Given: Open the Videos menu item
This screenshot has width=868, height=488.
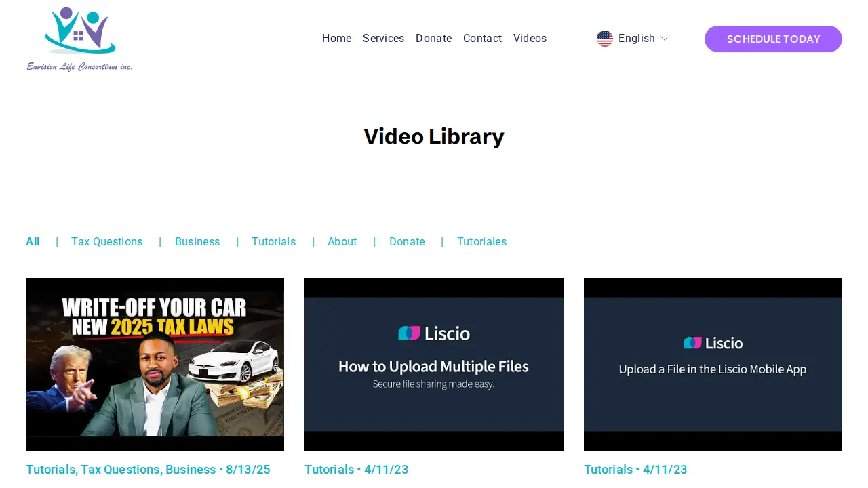Looking at the screenshot, I should 530,39.
